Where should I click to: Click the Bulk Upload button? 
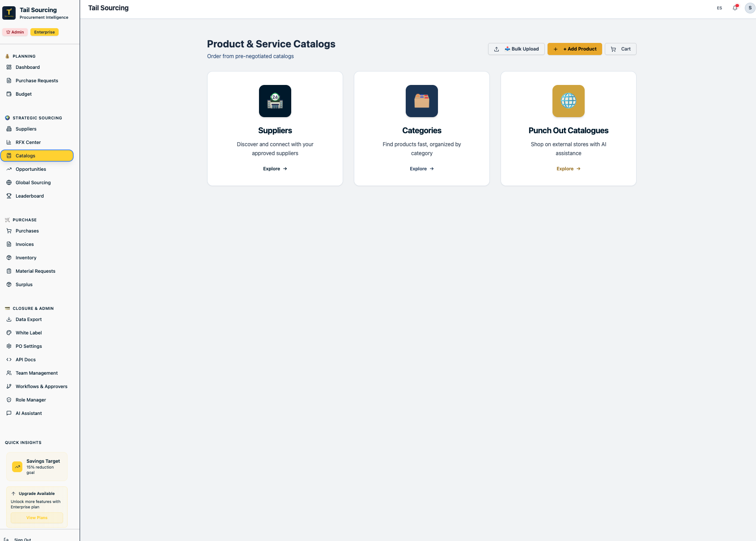point(516,49)
